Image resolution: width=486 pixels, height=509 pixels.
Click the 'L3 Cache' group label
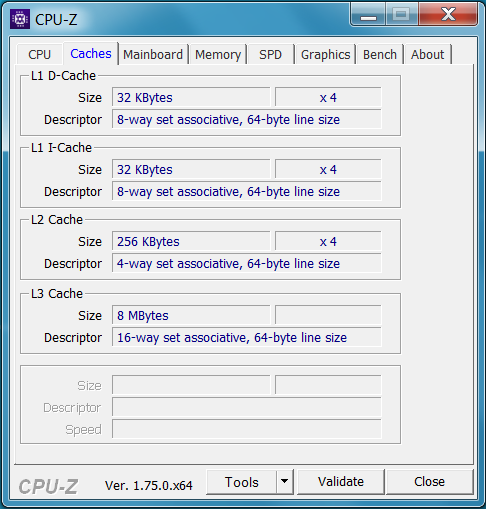[57, 294]
